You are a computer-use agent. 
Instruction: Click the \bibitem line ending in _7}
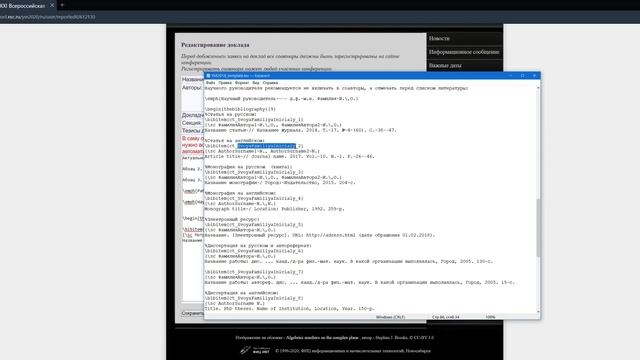pyautogui.click(x=254, y=272)
